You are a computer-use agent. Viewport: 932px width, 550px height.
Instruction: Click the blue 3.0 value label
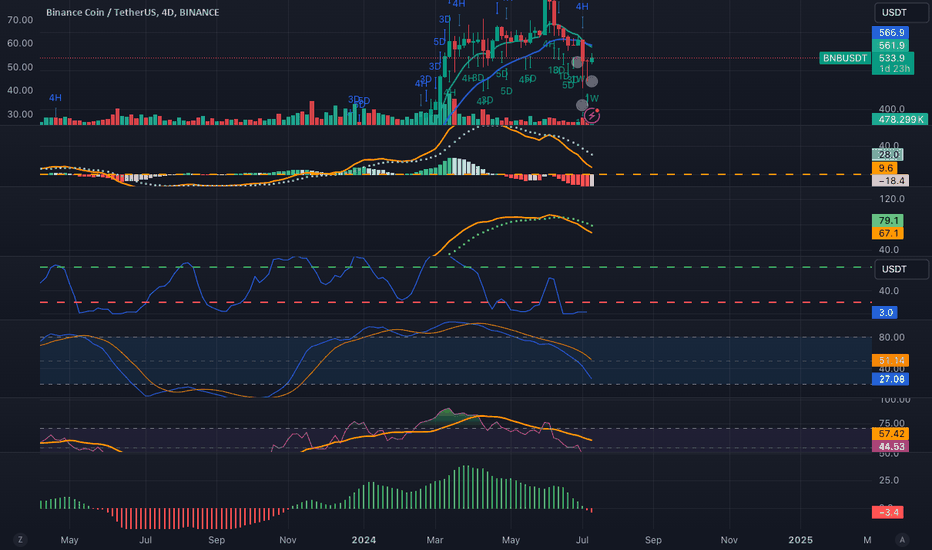click(885, 313)
